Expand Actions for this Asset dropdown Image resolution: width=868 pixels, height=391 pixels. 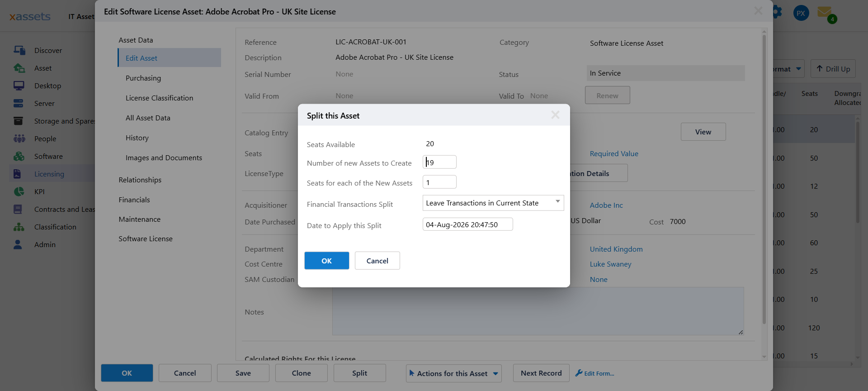453,373
